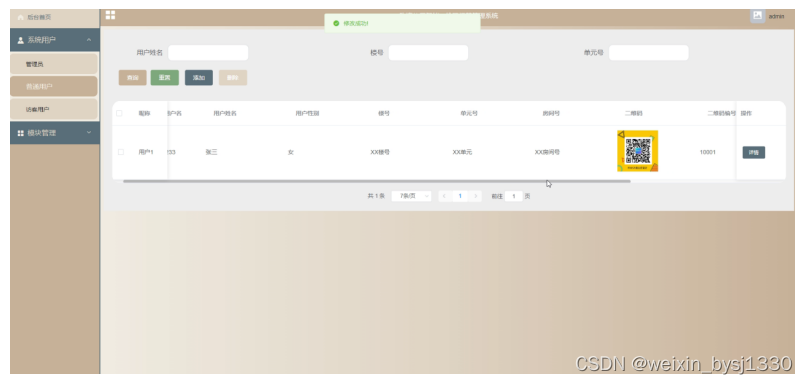Viewport: 808px width, 384px height.
Task: Tick the select-all checkbox in table header
Action: pos(120,113)
